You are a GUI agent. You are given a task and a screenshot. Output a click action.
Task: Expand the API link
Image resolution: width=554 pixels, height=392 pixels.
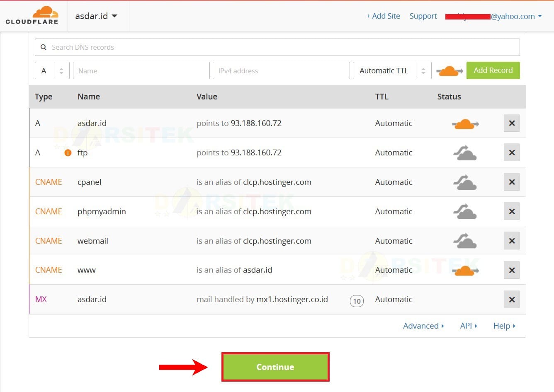coord(469,326)
